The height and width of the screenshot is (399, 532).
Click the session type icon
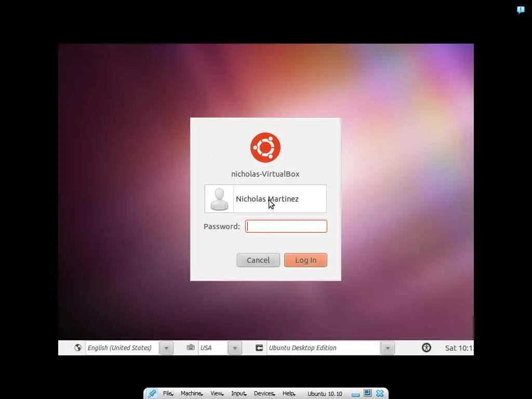pyautogui.click(x=259, y=348)
